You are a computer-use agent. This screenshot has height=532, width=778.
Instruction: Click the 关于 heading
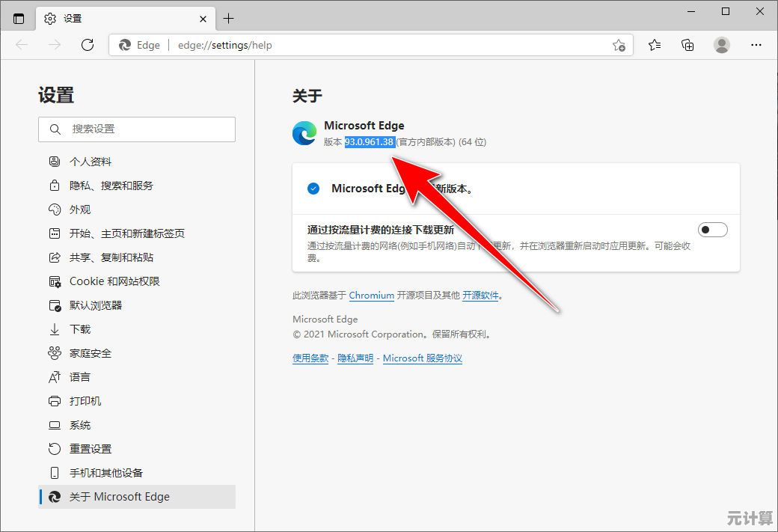coord(307,95)
